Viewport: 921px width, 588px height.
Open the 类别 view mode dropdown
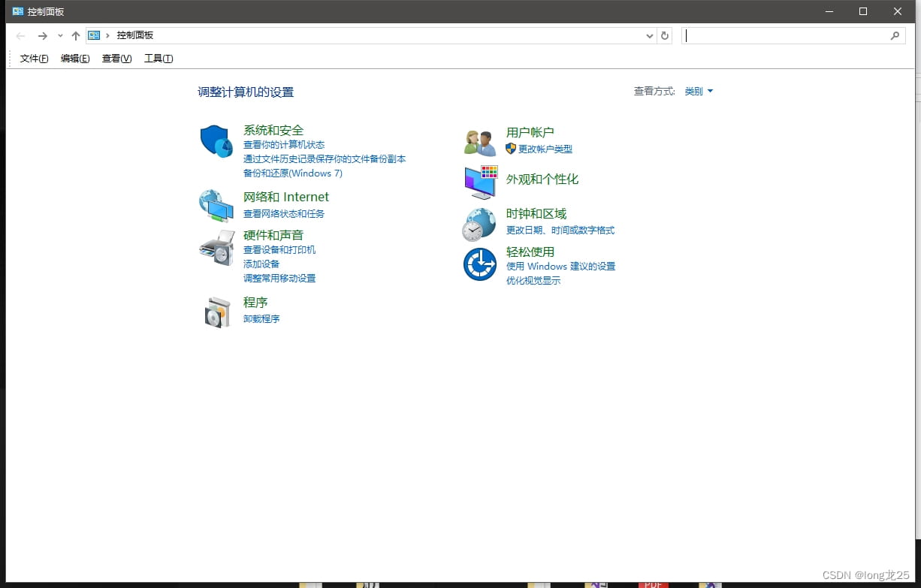click(698, 91)
